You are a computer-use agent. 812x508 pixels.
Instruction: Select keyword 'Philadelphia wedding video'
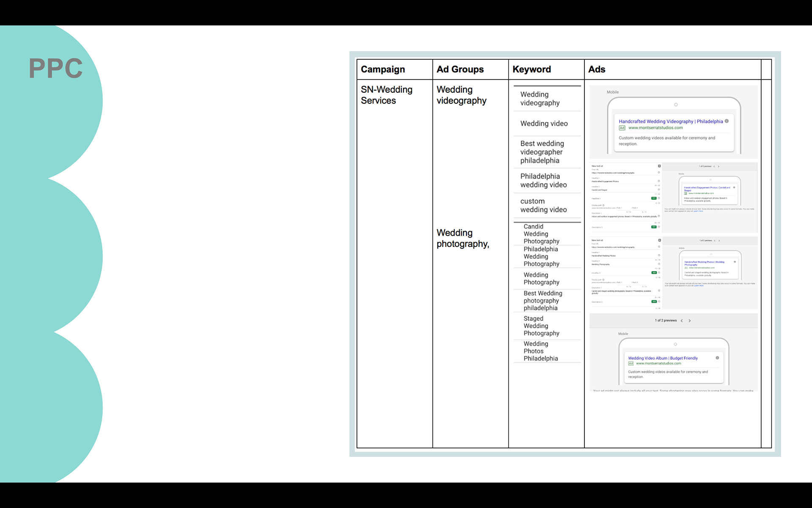pyautogui.click(x=543, y=180)
